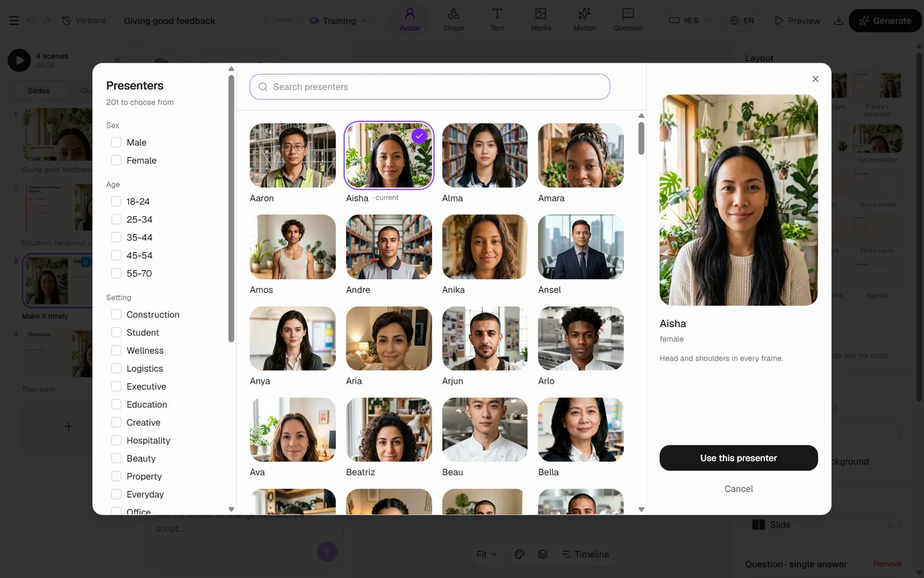Open the Fit zoom dropdown
This screenshot has height=578, width=924.
pyautogui.click(x=486, y=554)
